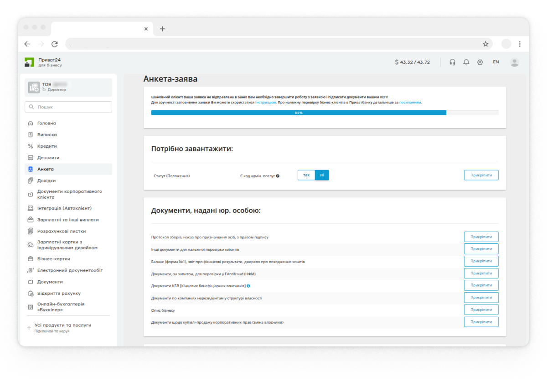The width and height of the screenshot is (547, 392).
Task: Click help icon beside Є код адмін. послуг
Action: pyautogui.click(x=278, y=175)
